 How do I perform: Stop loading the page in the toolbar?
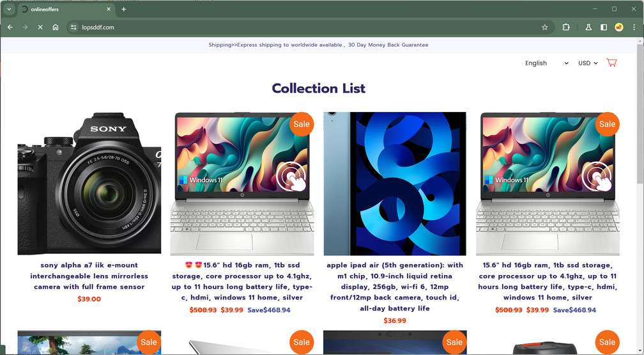[40, 27]
